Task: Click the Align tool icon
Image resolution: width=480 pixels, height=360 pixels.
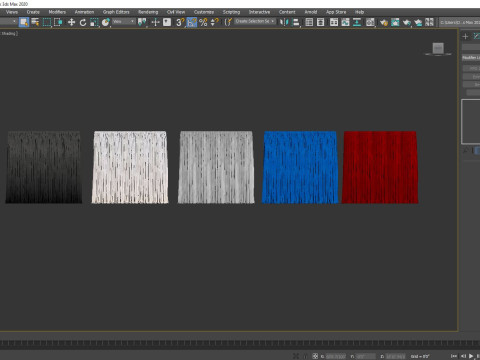Action: pos(296,22)
